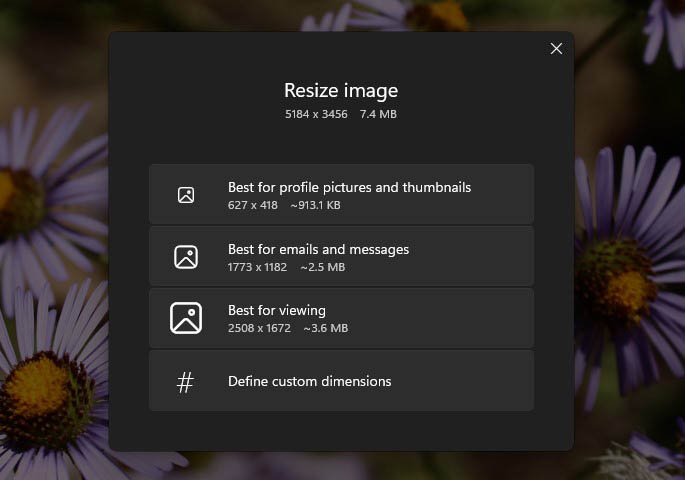Select Best for profile pictures and thumbnails
Viewport: 685px width, 480px height.
click(x=349, y=187)
